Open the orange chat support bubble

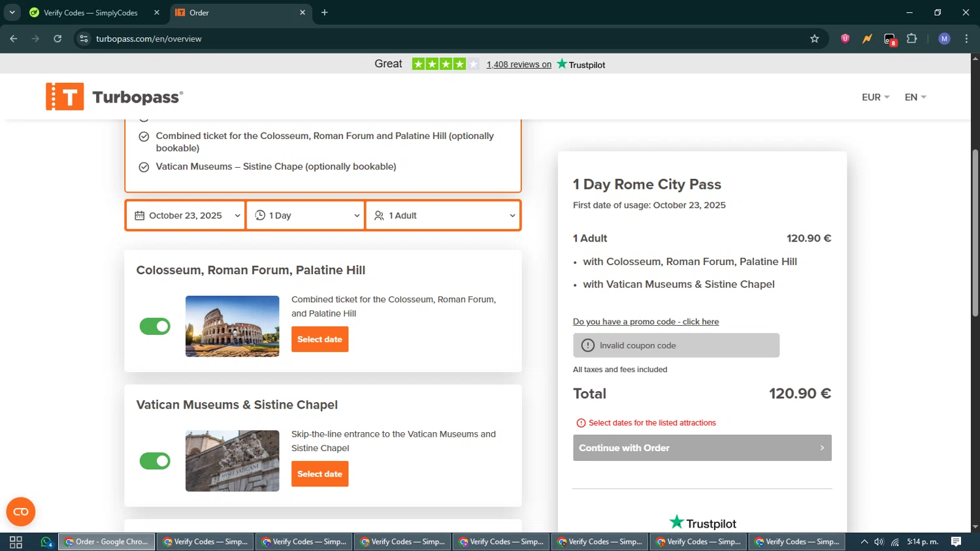click(x=21, y=512)
